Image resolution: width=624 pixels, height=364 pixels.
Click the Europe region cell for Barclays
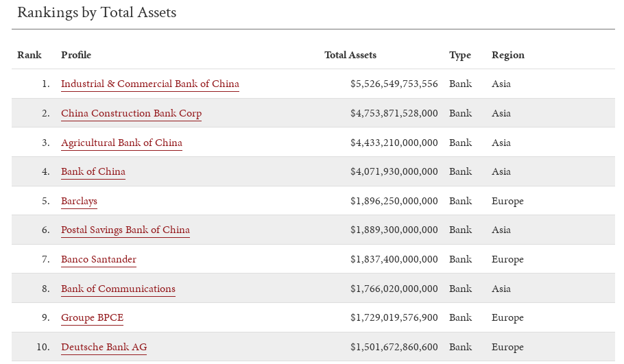[x=507, y=202]
